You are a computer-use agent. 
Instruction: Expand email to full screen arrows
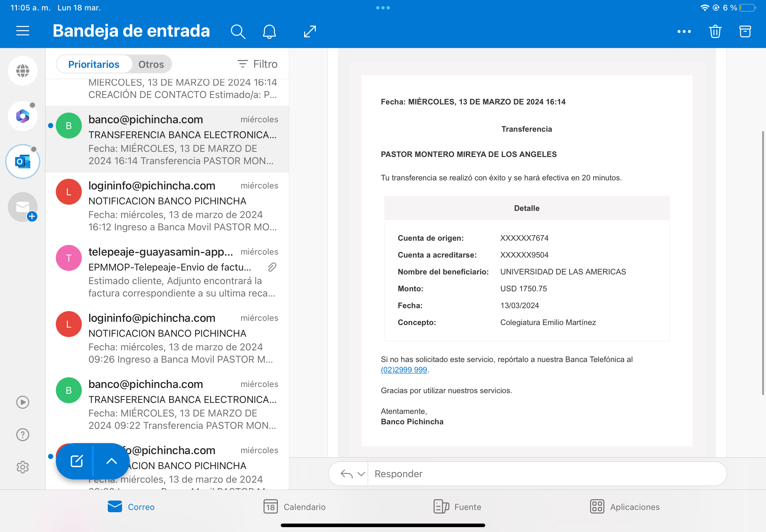tap(310, 32)
